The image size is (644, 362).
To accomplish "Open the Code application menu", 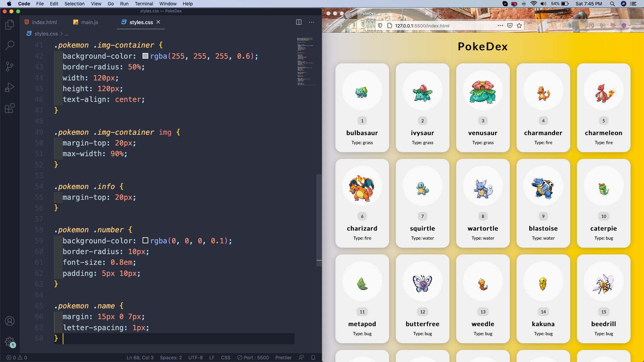I will [x=24, y=4].
